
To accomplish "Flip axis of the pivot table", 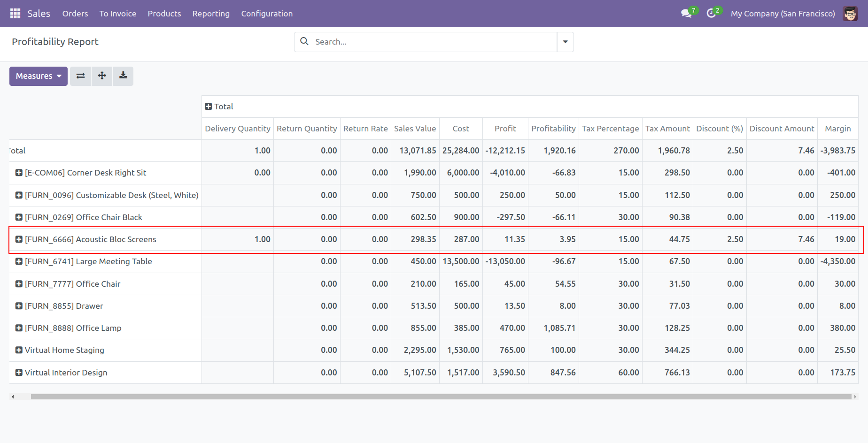I will pyautogui.click(x=81, y=76).
